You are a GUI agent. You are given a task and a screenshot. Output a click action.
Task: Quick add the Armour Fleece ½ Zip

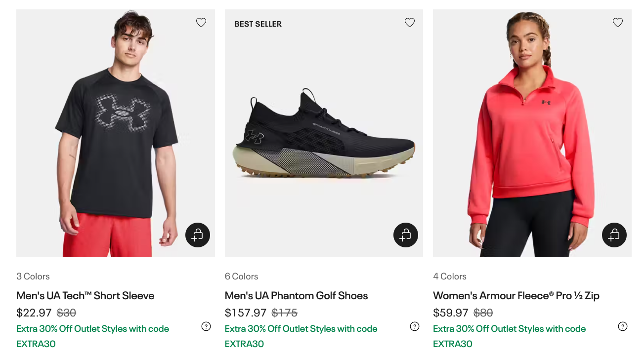click(614, 235)
